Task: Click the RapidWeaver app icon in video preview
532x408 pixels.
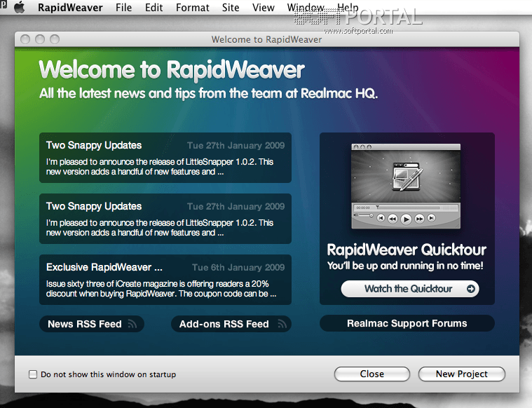Action: coord(407,176)
